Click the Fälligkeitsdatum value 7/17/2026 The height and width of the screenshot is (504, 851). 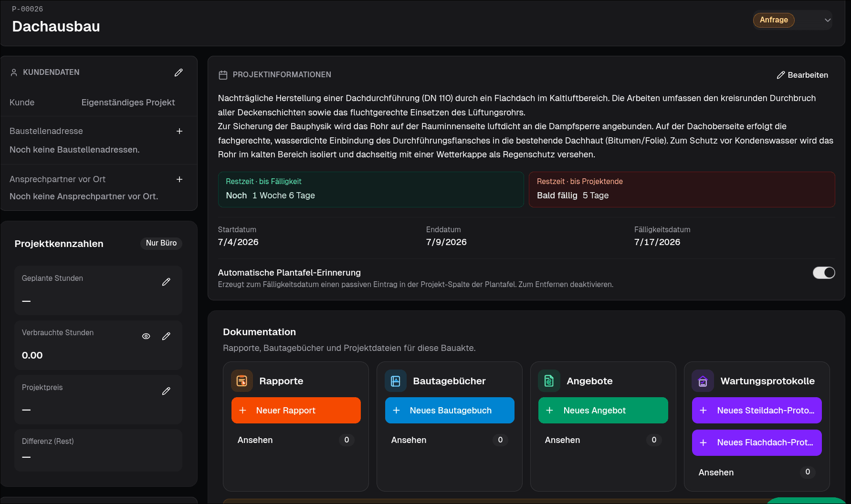tap(657, 242)
